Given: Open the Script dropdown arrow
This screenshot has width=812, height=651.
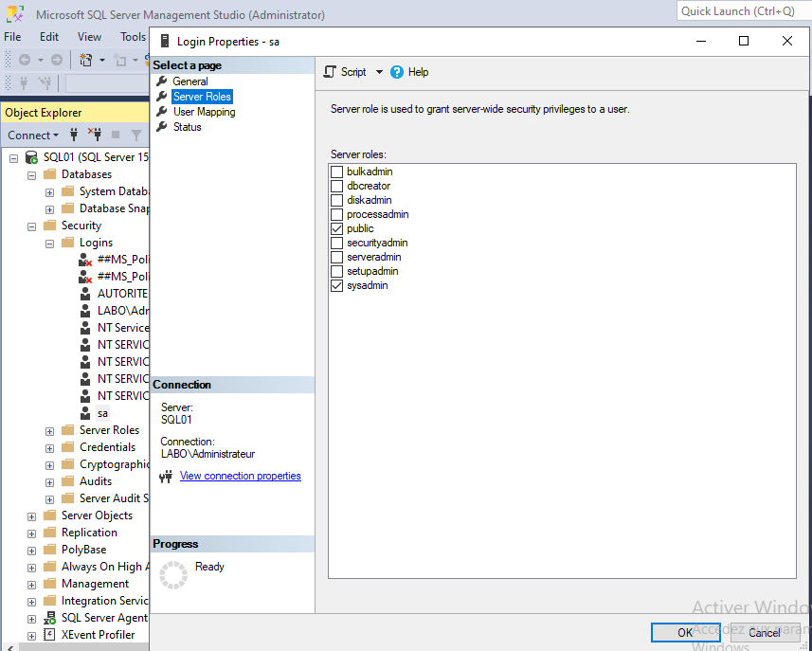Looking at the screenshot, I should tap(379, 72).
